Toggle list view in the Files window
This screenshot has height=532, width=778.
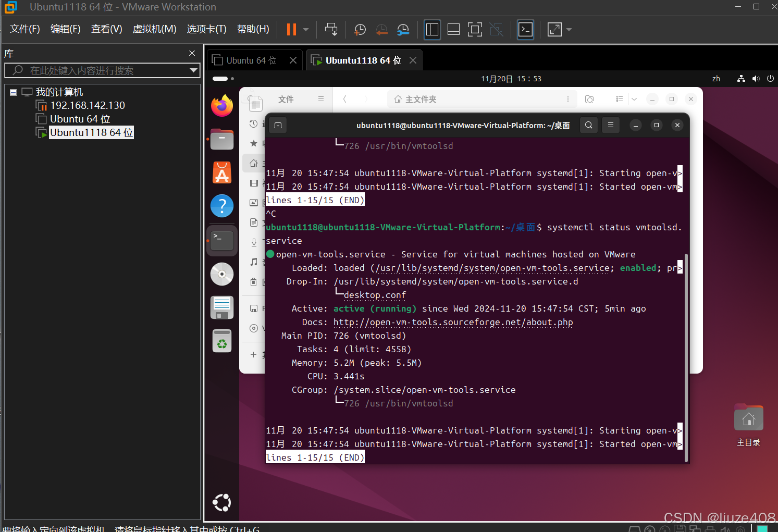coord(619,99)
